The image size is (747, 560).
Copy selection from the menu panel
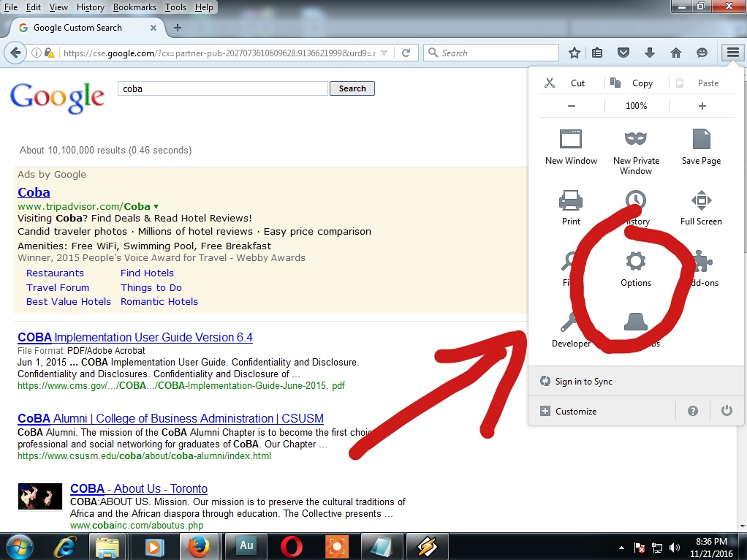click(x=632, y=83)
